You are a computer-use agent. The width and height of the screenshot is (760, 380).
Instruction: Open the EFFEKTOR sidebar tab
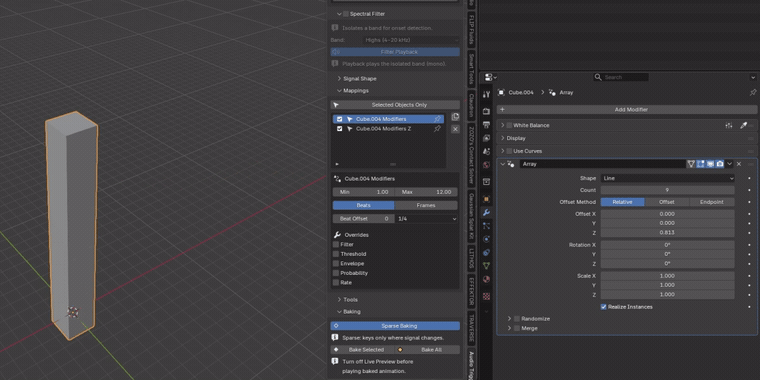click(x=471, y=291)
